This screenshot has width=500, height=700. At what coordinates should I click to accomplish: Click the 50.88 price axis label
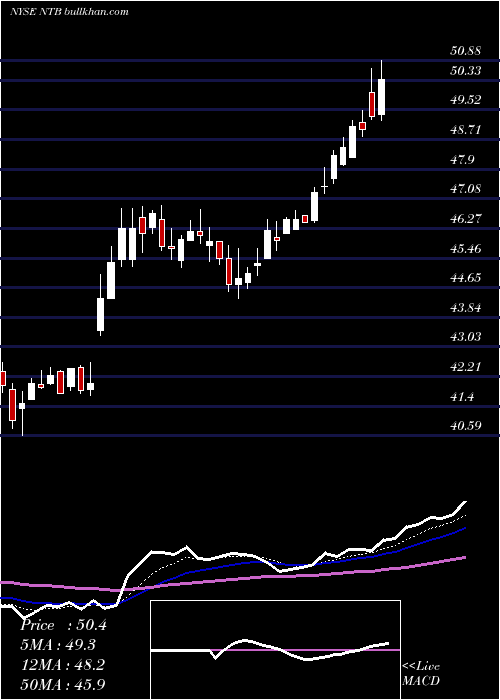pyautogui.click(x=466, y=51)
